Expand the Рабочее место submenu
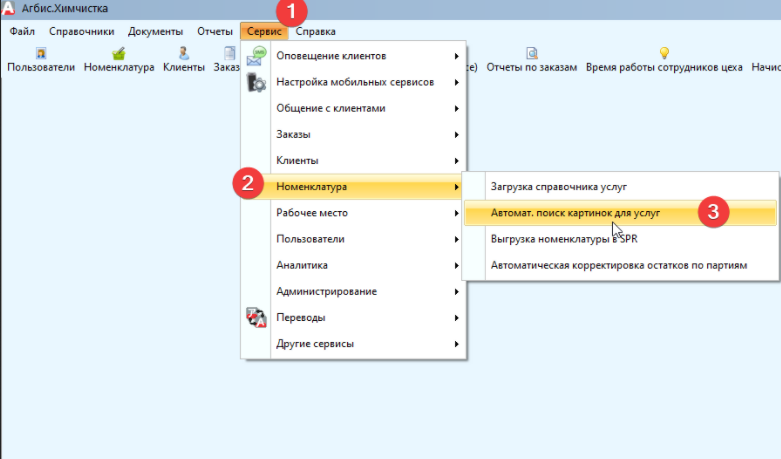The image size is (781, 459). [354, 213]
